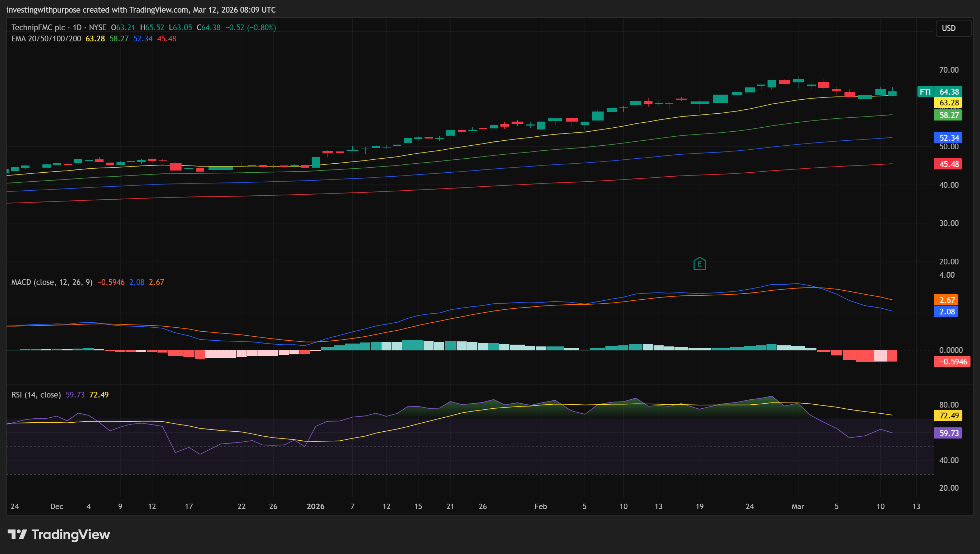Click the FTI ticker price tag
This screenshot has height=554, width=980.
[x=925, y=92]
